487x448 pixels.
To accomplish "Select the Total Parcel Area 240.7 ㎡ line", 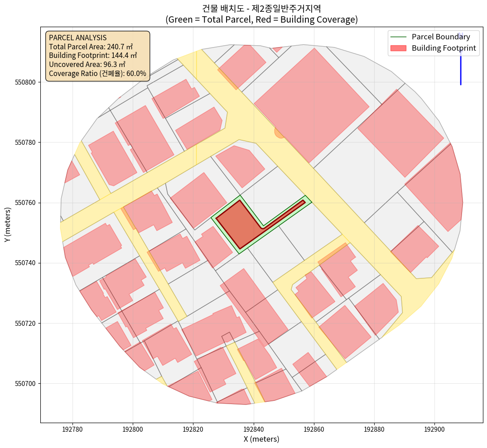I will coord(91,47).
